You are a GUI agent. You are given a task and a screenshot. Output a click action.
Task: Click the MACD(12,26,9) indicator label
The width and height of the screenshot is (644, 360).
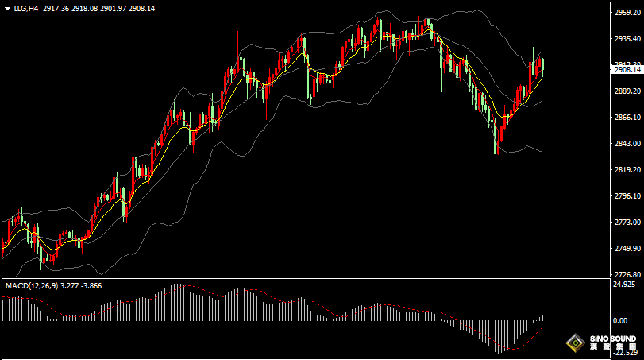pyautogui.click(x=30, y=285)
